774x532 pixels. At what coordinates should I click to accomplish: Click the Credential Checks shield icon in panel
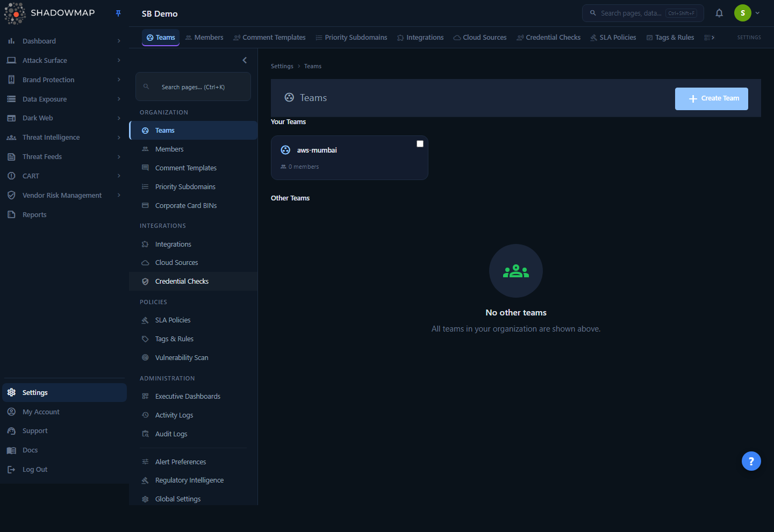pos(145,282)
